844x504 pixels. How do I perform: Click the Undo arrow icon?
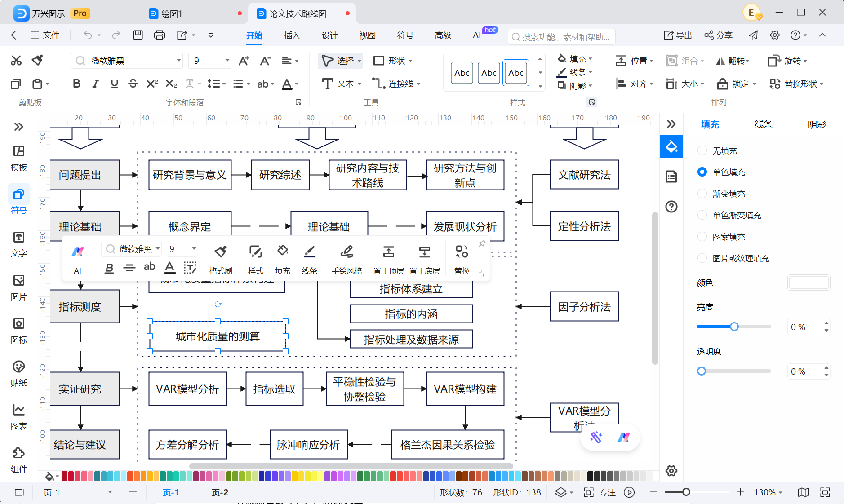point(88,35)
